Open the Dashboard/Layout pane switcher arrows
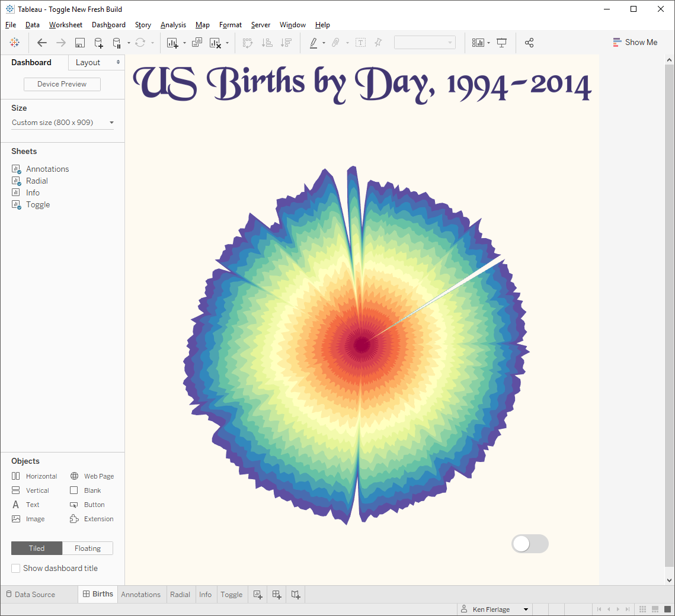 (118, 62)
